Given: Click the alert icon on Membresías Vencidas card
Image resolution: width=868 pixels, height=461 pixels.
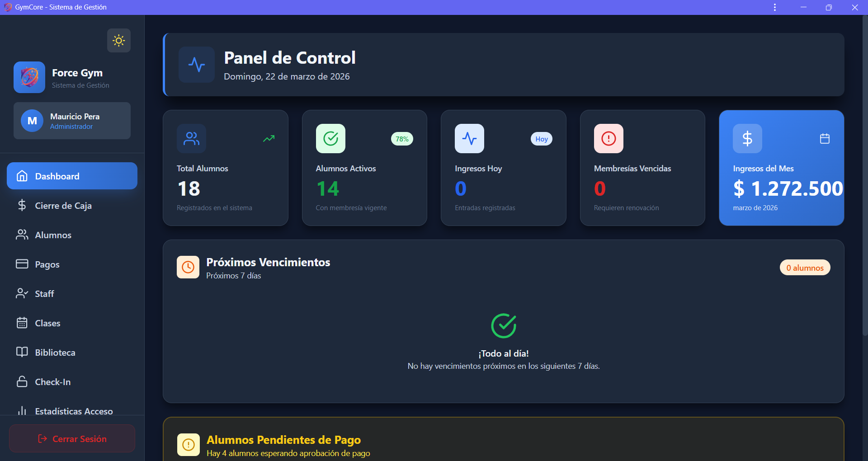Looking at the screenshot, I should pyautogui.click(x=608, y=138).
